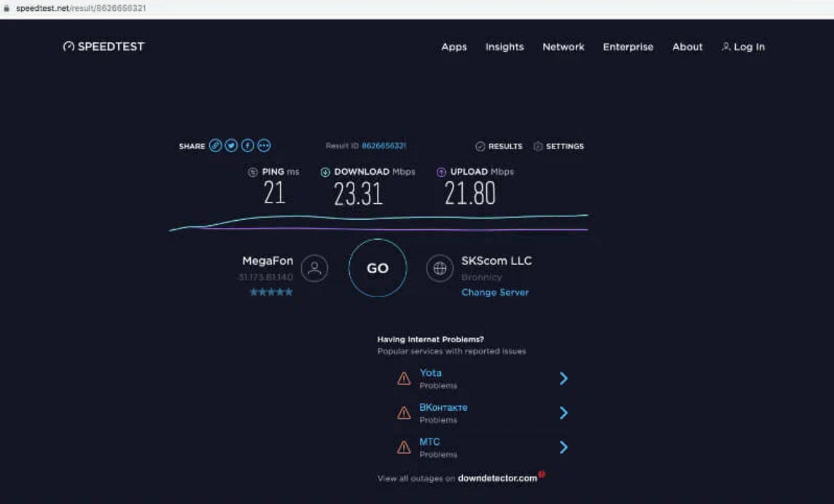Click the ping value 21
The width and height of the screenshot is (834, 504).
274,192
